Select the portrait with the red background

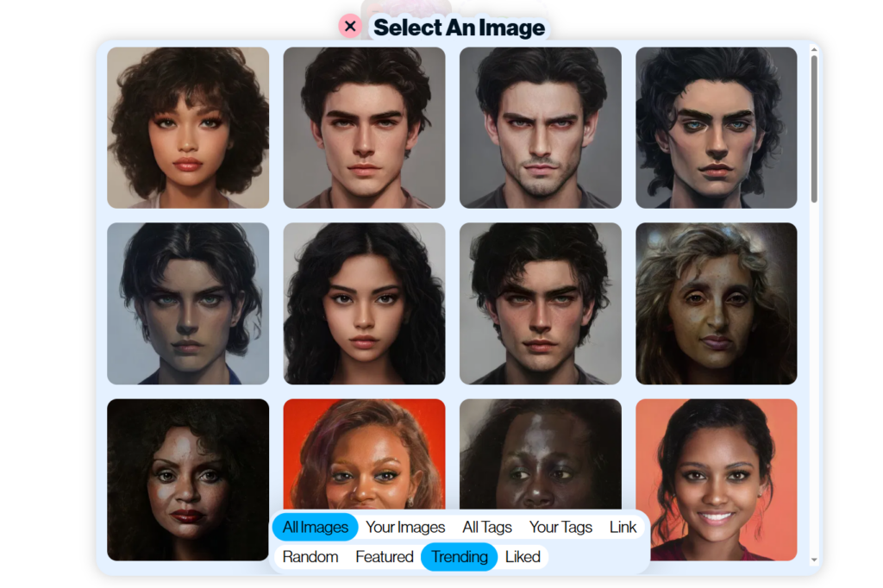click(x=364, y=453)
